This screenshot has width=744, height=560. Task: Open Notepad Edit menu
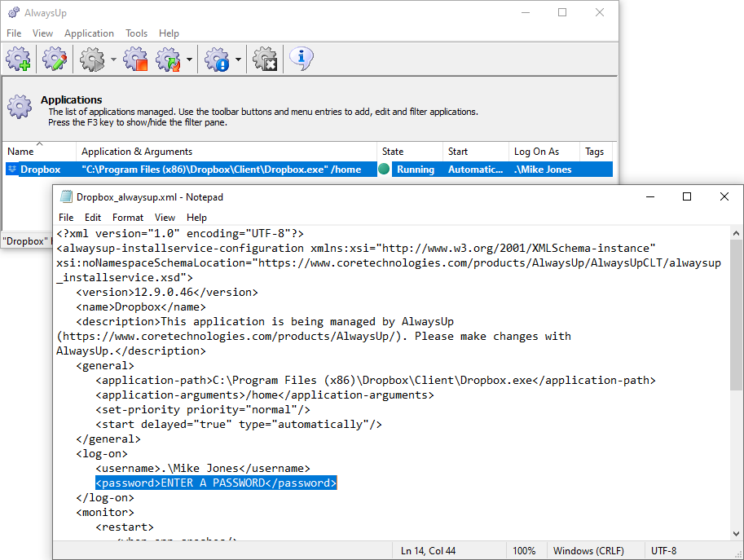point(93,218)
